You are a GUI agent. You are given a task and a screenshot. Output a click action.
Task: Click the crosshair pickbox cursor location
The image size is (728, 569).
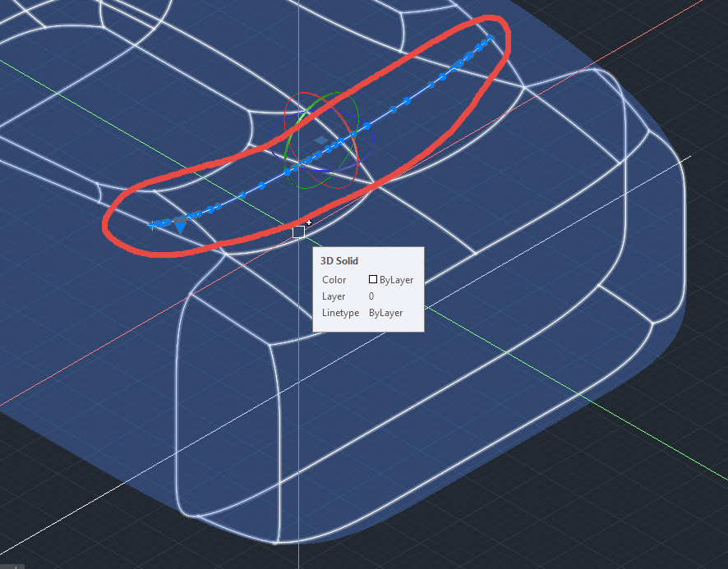point(300,232)
